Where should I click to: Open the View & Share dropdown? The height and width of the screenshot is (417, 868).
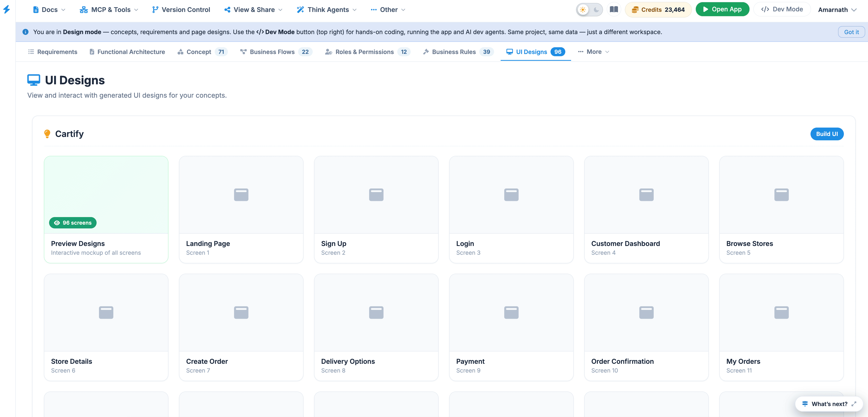click(x=253, y=10)
